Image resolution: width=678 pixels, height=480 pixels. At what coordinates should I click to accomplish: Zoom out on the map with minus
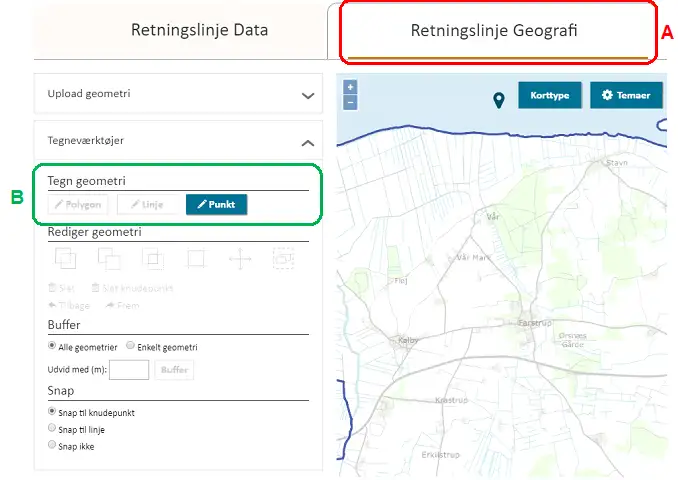point(350,102)
